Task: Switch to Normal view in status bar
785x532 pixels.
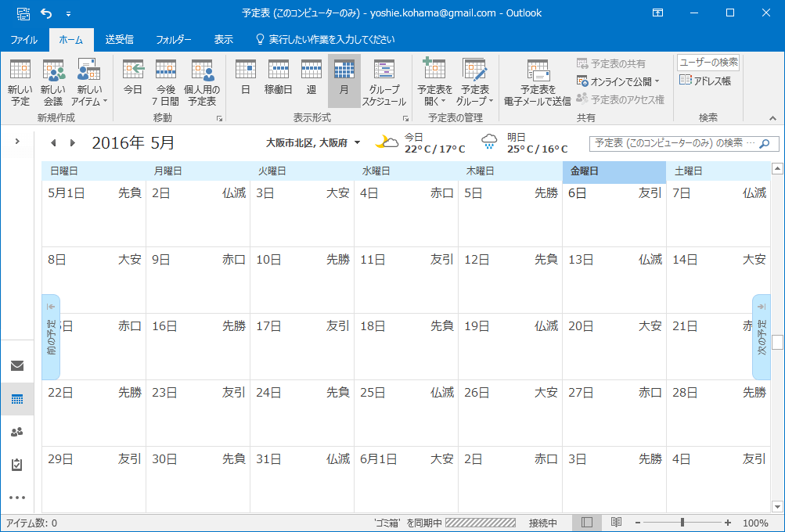Action: pyautogui.click(x=587, y=523)
